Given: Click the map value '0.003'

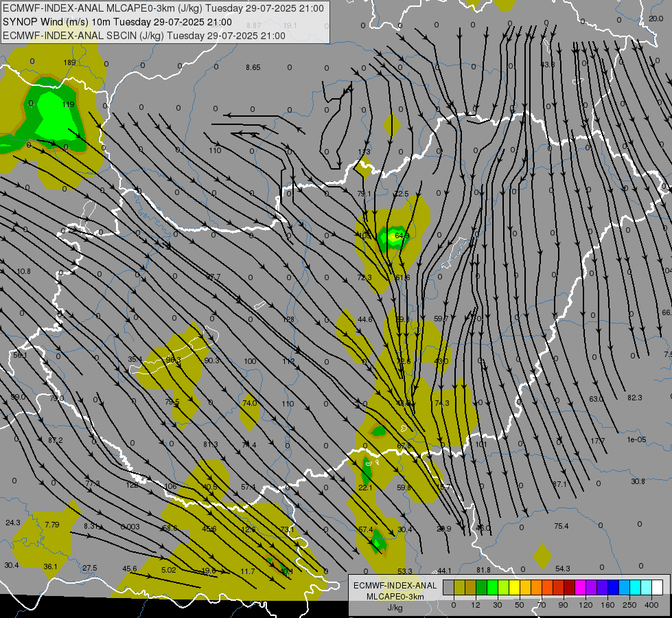Looking at the screenshot, I should [130, 527].
